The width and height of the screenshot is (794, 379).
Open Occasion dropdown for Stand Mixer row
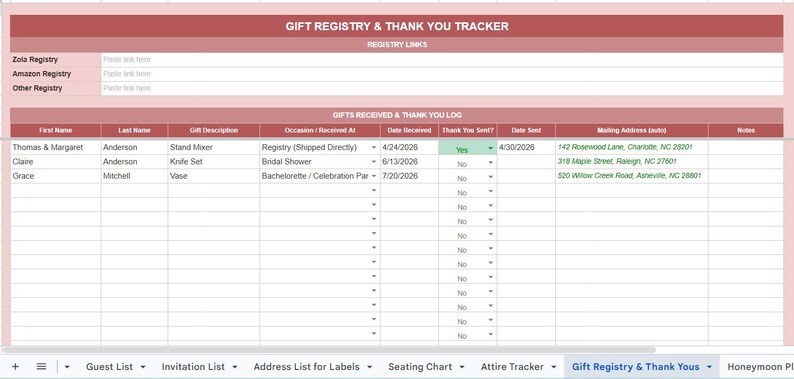tap(374, 147)
